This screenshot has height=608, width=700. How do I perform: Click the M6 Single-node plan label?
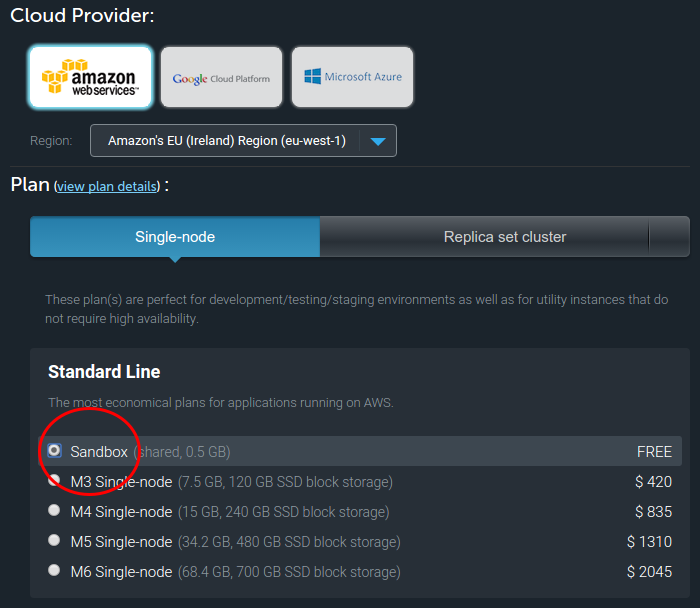pos(121,572)
